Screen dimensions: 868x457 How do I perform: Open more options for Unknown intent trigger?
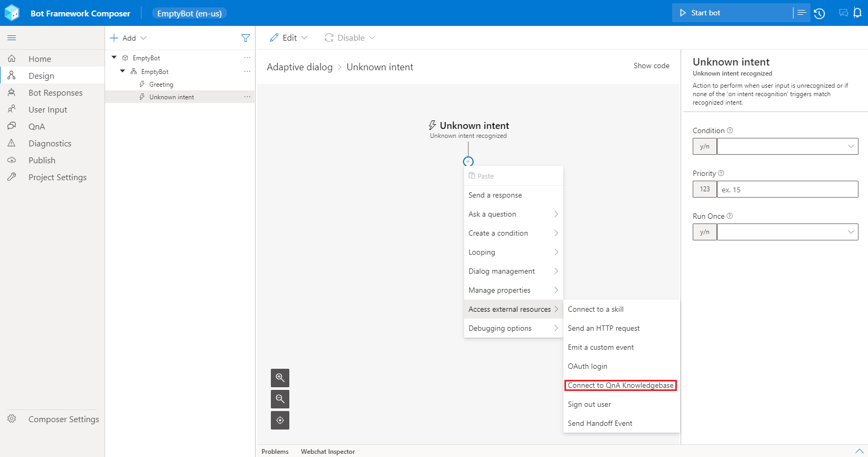click(x=247, y=97)
